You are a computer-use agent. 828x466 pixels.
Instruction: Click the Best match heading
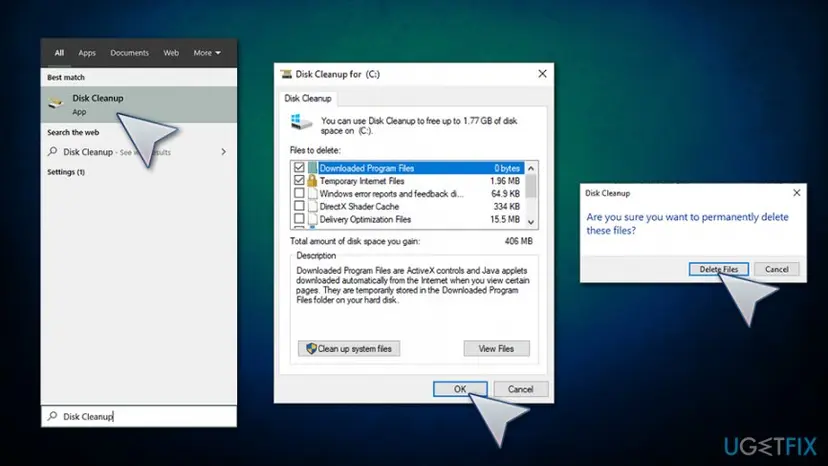coord(66,77)
